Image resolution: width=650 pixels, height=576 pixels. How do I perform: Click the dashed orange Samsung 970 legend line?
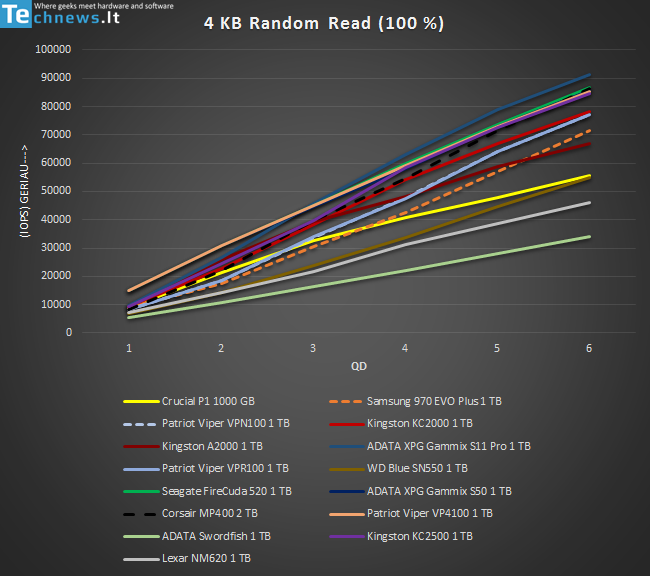346,402
